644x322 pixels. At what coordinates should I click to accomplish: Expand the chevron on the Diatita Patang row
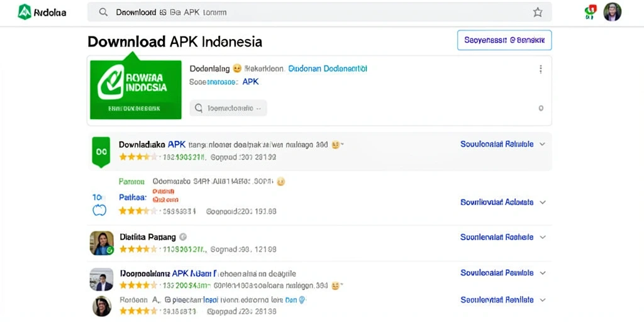point(542,237)
